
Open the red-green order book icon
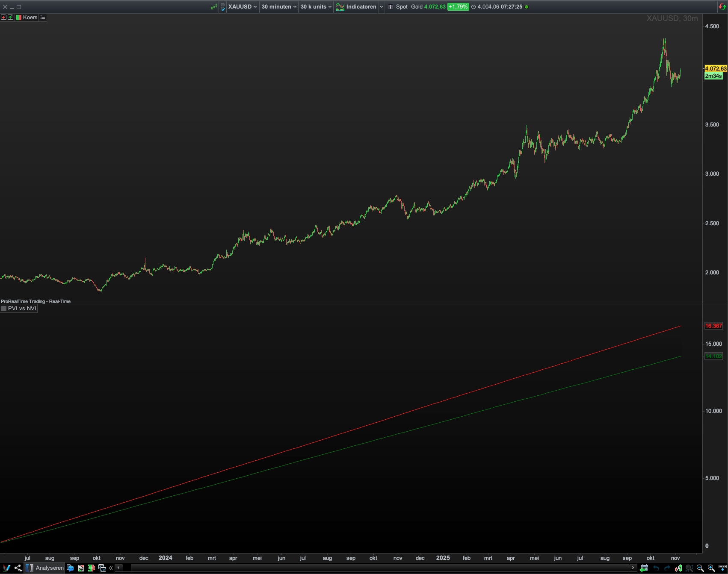tap(91, 568)
